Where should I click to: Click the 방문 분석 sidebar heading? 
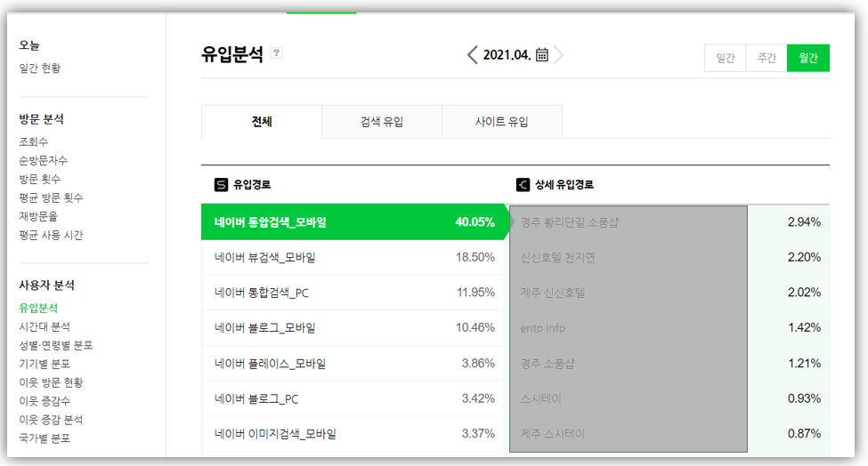tap(42, 119)
